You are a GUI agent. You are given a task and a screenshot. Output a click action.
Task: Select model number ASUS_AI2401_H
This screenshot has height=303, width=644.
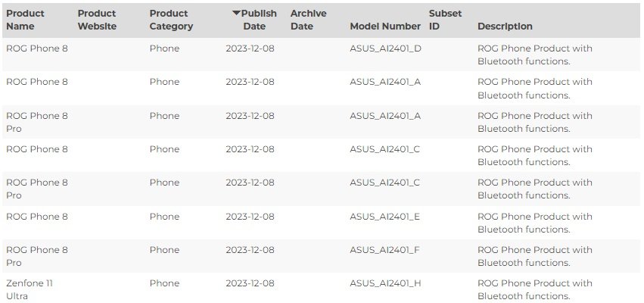tap(386, 283)
